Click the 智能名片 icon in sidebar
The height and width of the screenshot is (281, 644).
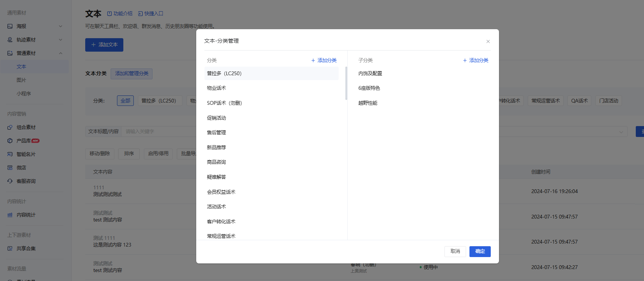(x=10, y=154)
